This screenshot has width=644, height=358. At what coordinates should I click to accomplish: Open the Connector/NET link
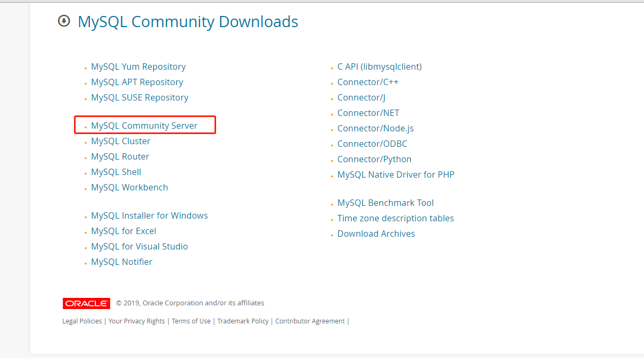click(x=368, y=113)
